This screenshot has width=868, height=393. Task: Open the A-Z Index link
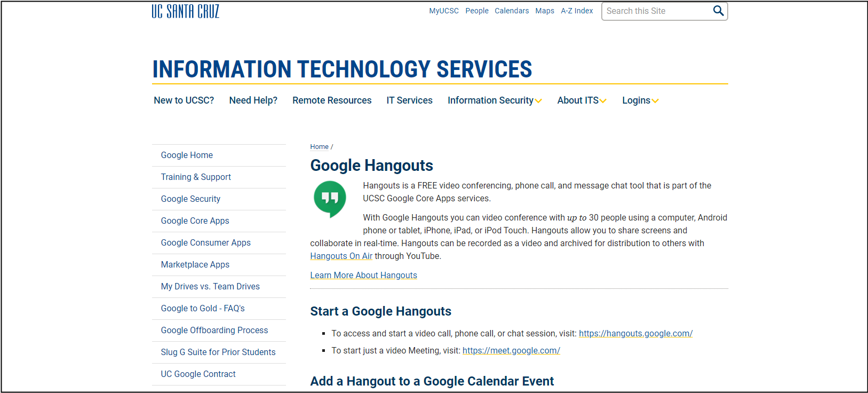coord(577,11)
